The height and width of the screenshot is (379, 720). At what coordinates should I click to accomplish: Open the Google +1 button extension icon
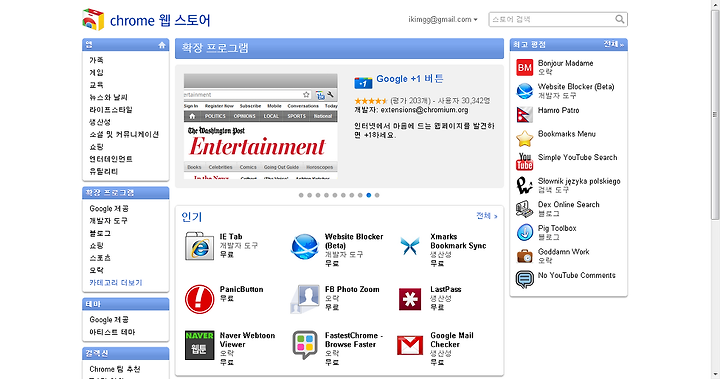pyautogui.click(x=363, y=83)
